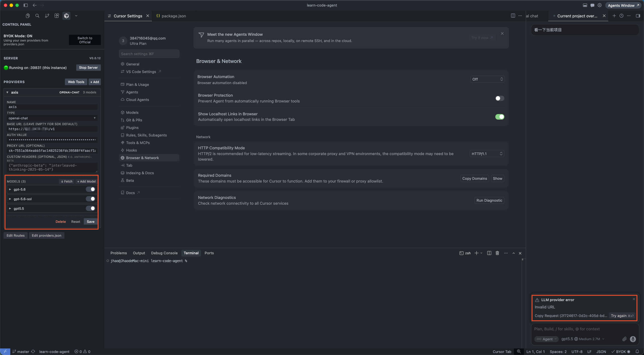Dismiss the LLM provider error notice

(634, 299)
